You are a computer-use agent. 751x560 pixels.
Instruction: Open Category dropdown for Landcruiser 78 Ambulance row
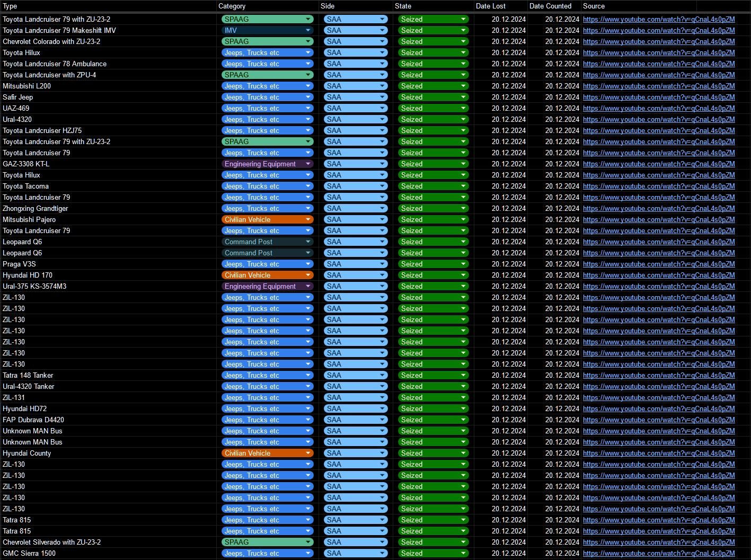pos(268,64)
